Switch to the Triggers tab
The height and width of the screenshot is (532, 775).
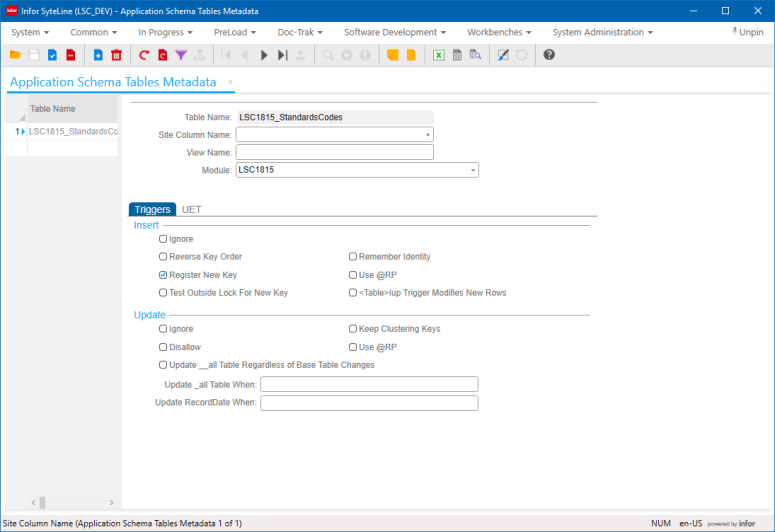(x=152, y=209)
